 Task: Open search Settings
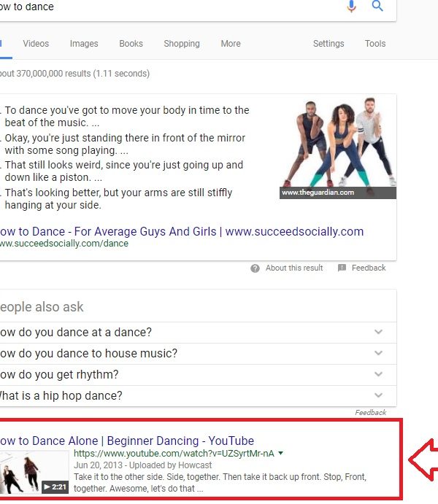pos(328,43)
